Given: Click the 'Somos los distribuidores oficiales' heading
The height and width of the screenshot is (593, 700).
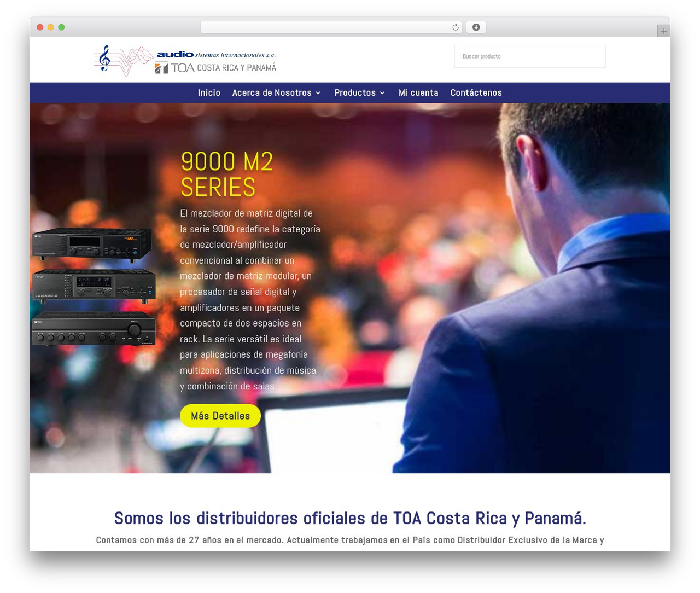Looking at the screenshot, I should (350, 518).
